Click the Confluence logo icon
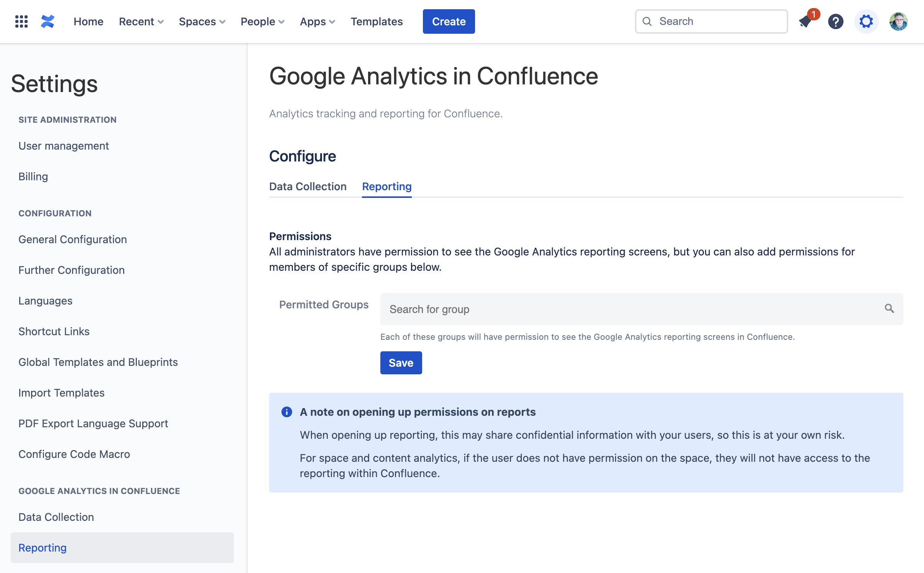The width and height of the screenshot is (924, 573). 48,21
